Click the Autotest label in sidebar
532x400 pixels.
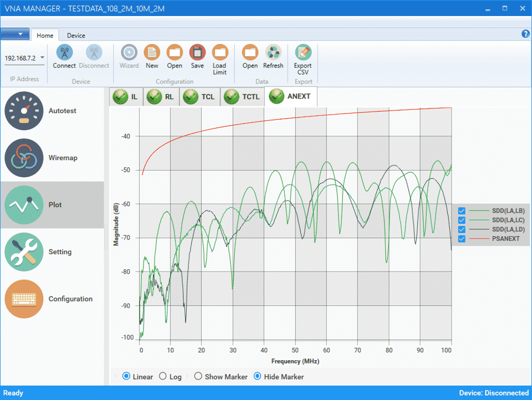(x=63, y=111)
